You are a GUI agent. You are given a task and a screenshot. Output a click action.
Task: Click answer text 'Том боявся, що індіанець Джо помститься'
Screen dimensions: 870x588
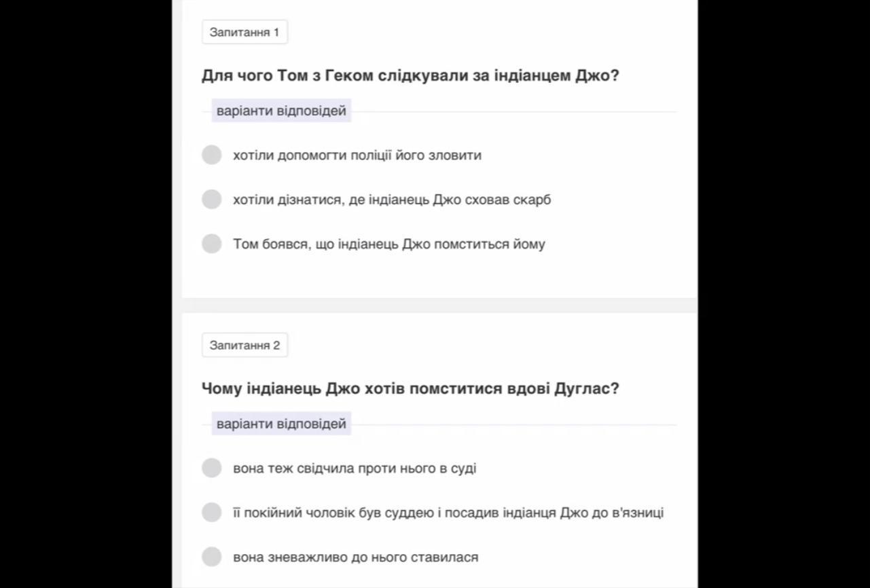pos(389,244)
